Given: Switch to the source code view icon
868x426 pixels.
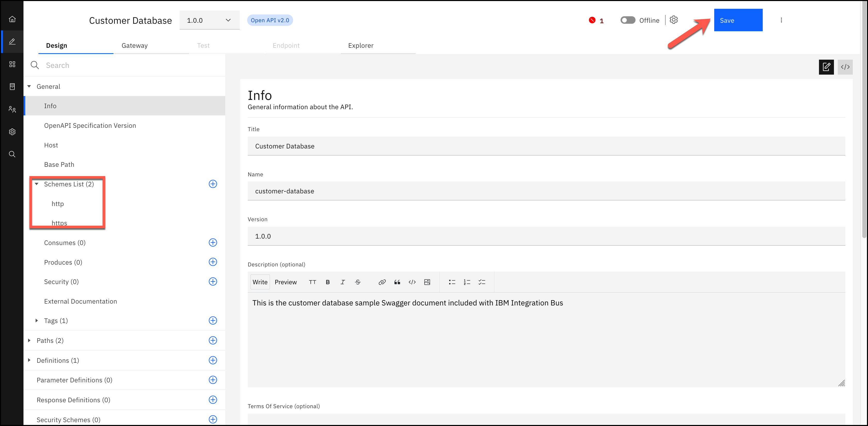Looking at the screenshot, I should [845, 67].
